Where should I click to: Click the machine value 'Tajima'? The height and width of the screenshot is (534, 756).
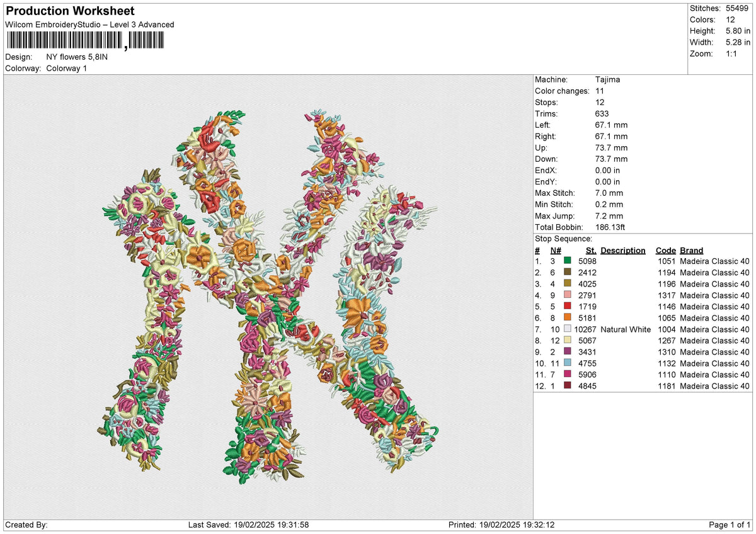point(607,79)
